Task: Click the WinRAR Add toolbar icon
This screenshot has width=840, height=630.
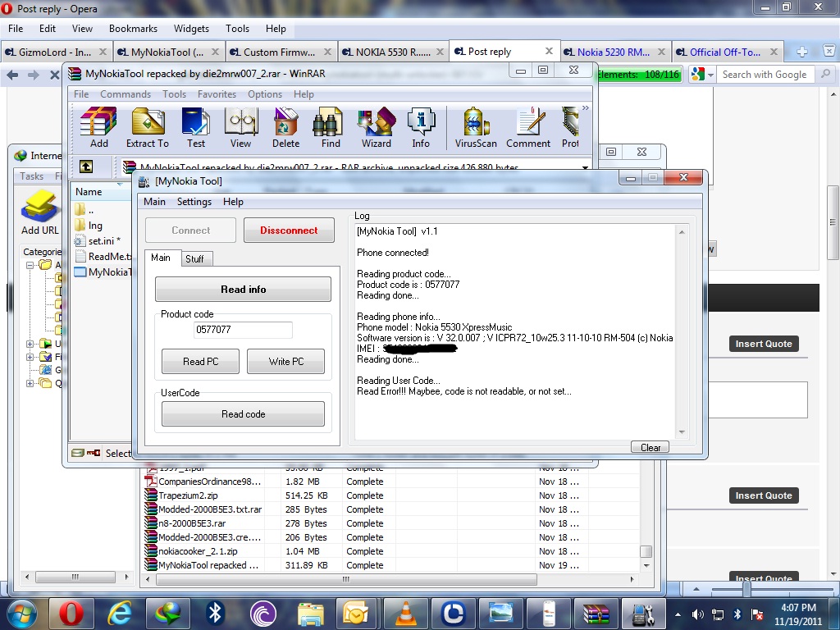Action: [98, 127]
